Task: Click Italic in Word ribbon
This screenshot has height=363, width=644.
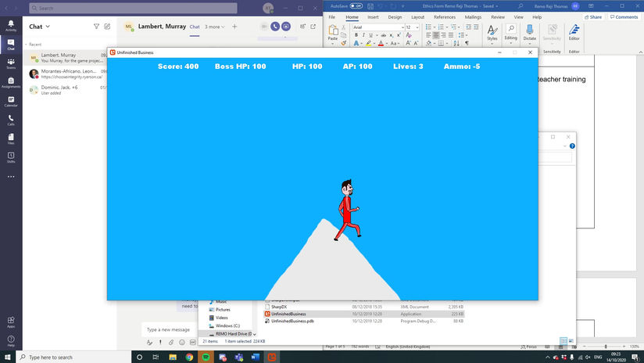Action: pyautogui.click(x=363, y=35)
